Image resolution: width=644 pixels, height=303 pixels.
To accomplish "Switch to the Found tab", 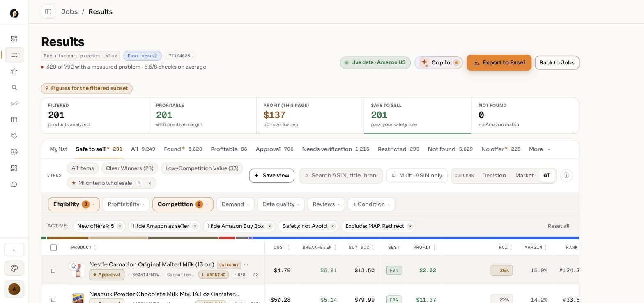I will [183, 149].
